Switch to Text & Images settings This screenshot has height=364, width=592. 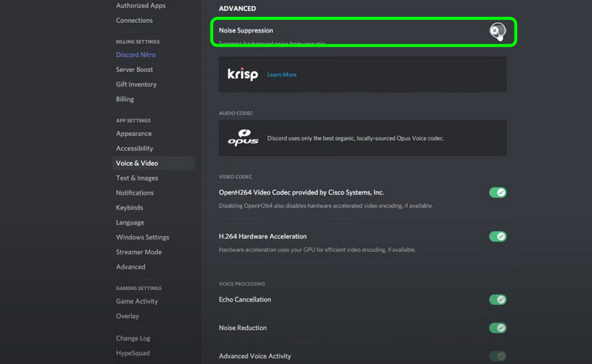click(x=137, y=178)
